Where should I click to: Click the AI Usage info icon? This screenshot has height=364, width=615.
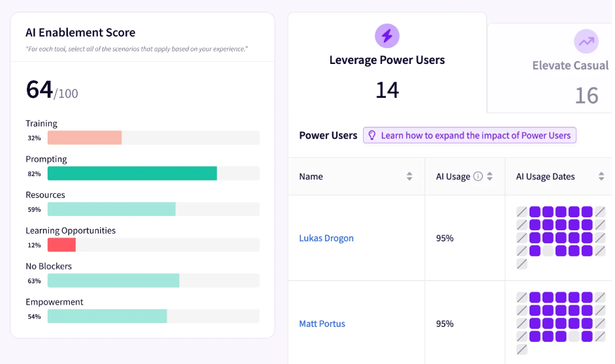(478, 176)
